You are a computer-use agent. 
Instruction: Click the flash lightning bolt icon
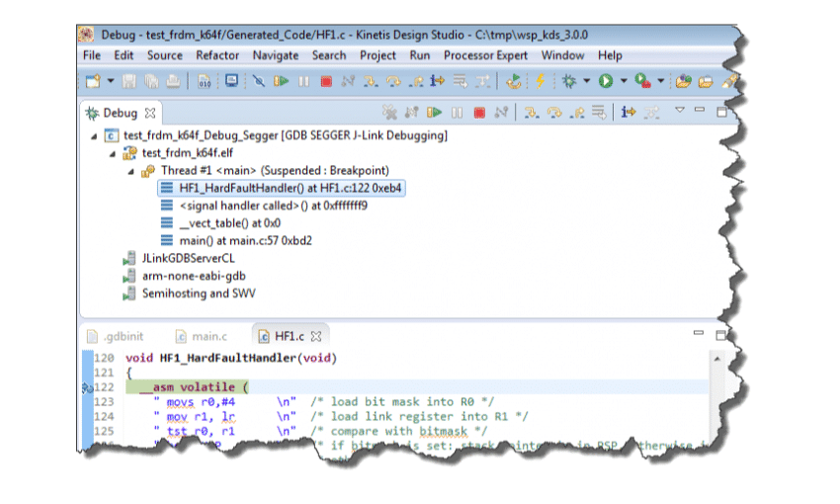click(x=541, y=81)
